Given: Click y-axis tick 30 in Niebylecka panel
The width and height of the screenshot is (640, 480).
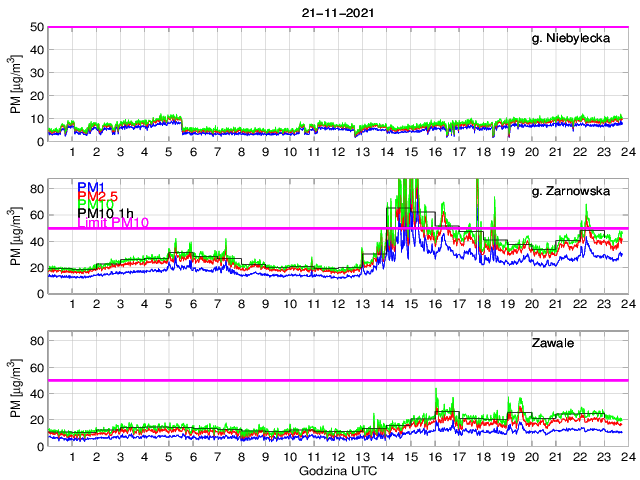Looking at the screenshot, I should pos(37,73).
